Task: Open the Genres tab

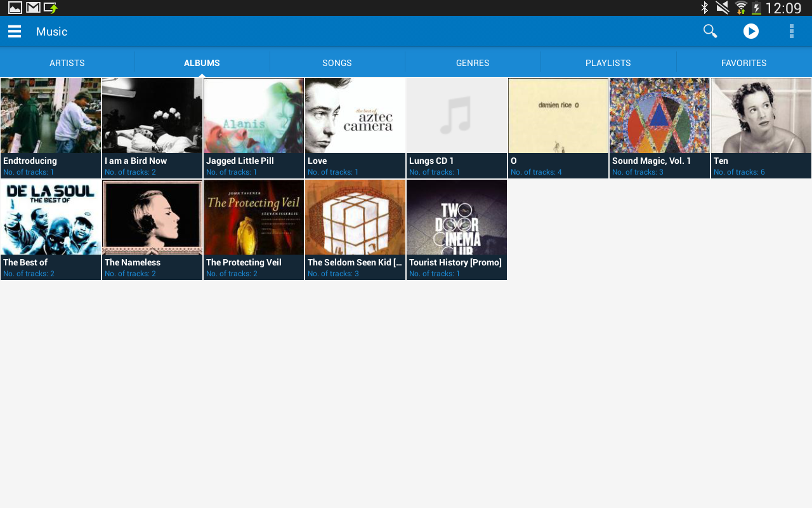Action: click(x=473, y=63)
